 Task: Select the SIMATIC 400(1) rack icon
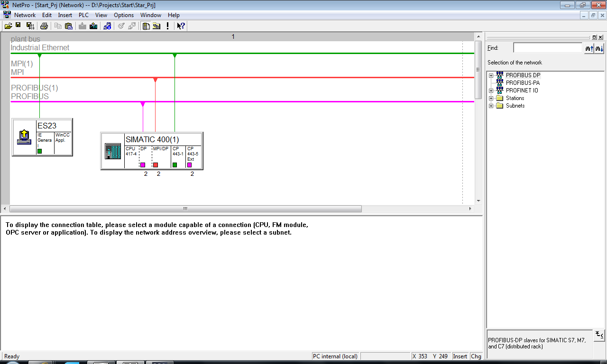pos(112,151)
